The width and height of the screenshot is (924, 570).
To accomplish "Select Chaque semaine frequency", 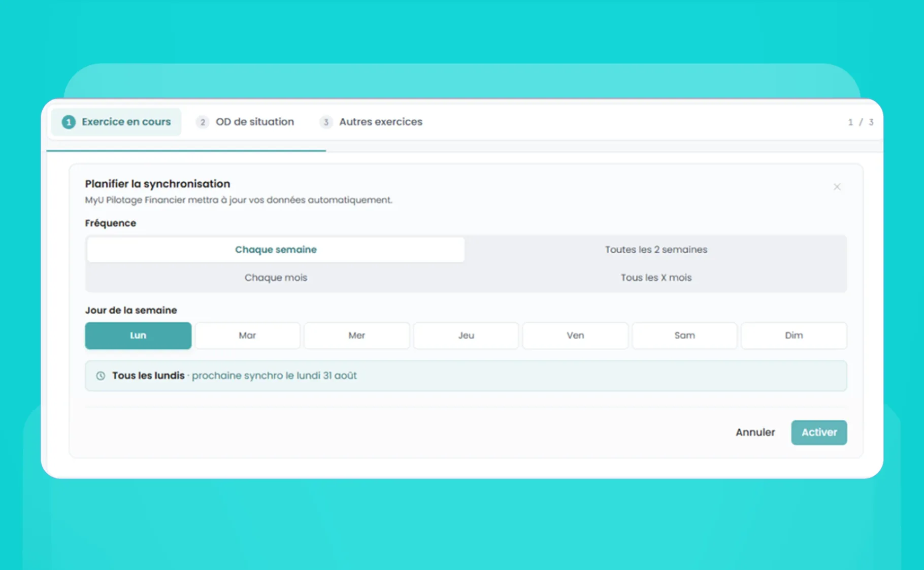I will point(276,250).
